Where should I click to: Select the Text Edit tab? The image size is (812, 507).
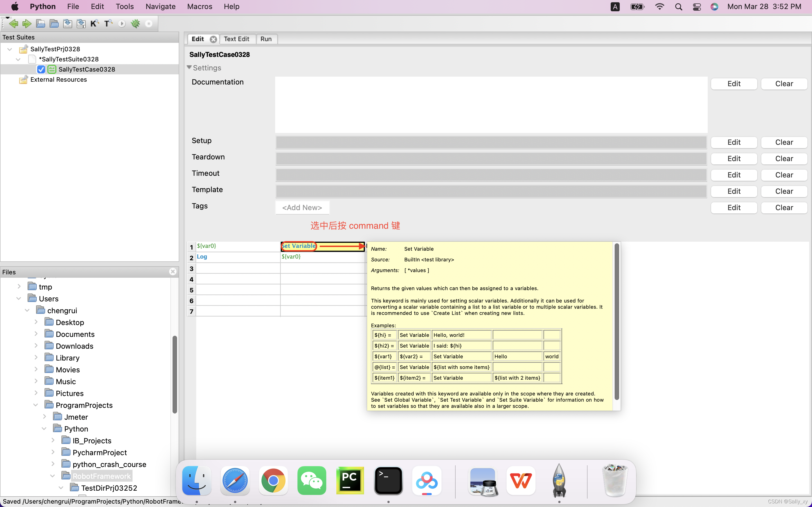[x=236, y=39]
